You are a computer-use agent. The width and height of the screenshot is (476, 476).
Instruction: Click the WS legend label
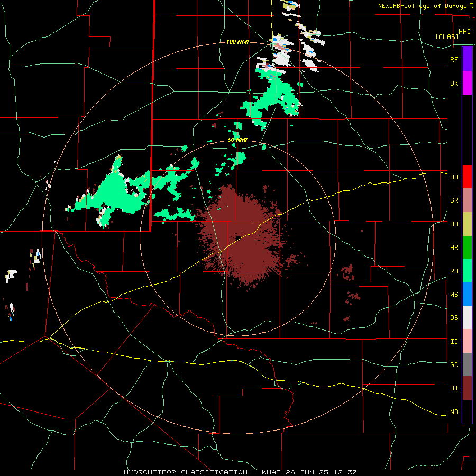click(x=454, y=295)
